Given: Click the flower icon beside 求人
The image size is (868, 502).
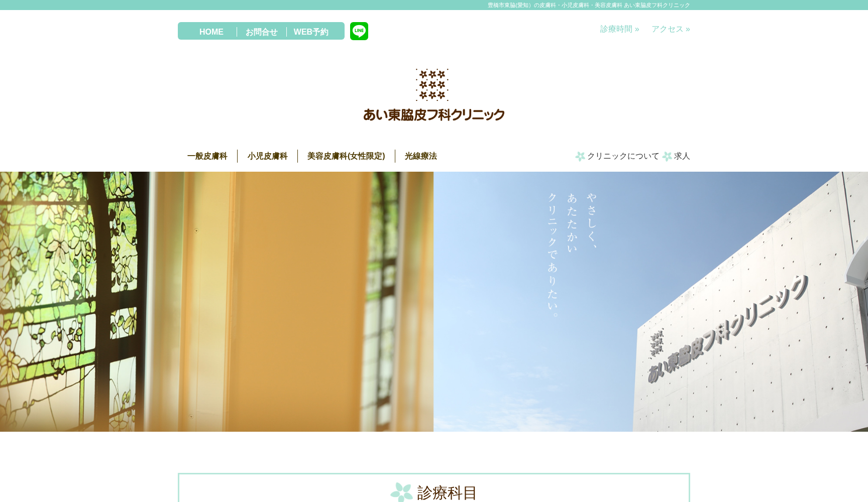Looking at the screenshot, I should (x=667, y=156).
